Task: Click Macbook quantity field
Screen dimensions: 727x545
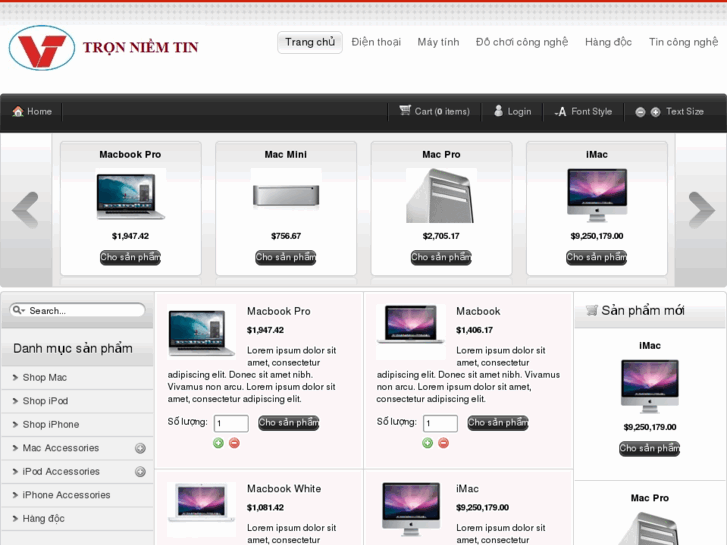Action: [x=440, y=423]
